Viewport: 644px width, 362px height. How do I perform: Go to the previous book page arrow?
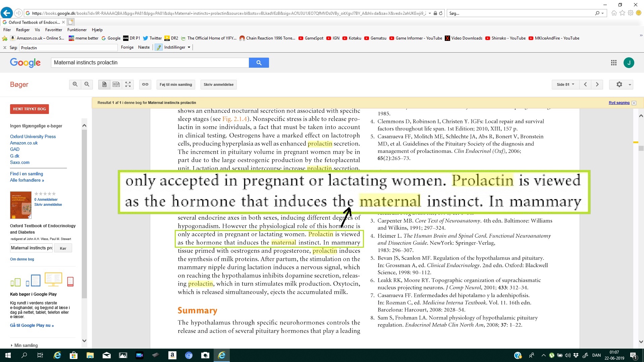pos(585,84)
